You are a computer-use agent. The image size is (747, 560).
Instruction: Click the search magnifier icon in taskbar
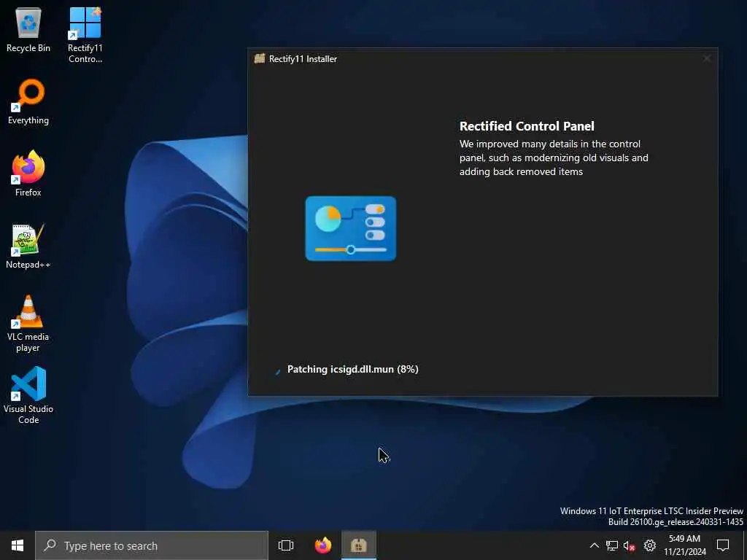pyautogui.click(x=50, y=545)
